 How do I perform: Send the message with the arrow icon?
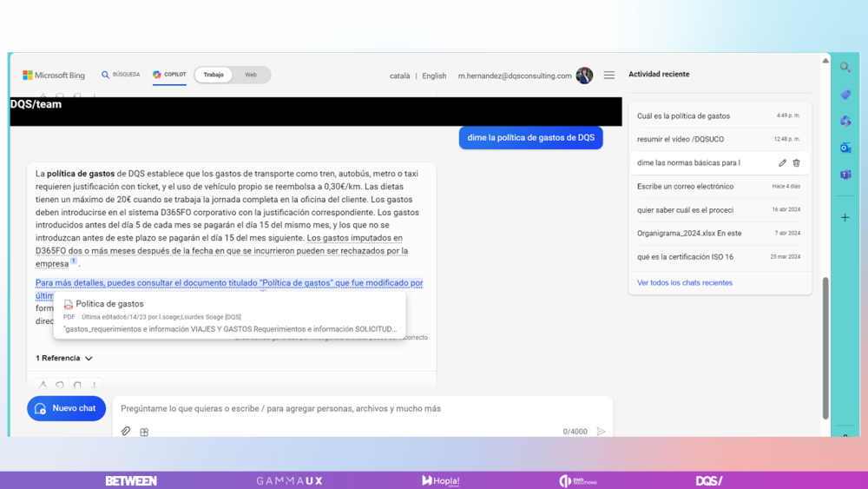(602, 432)
